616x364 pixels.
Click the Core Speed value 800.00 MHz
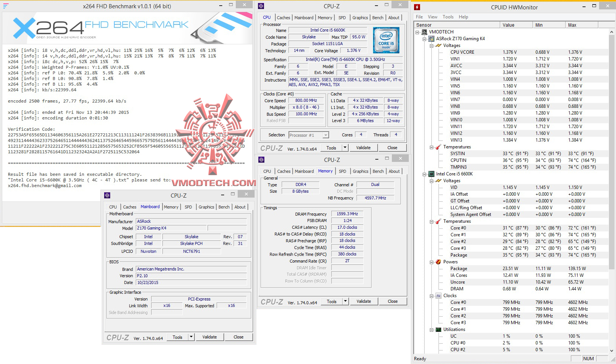tap(306, 100)
